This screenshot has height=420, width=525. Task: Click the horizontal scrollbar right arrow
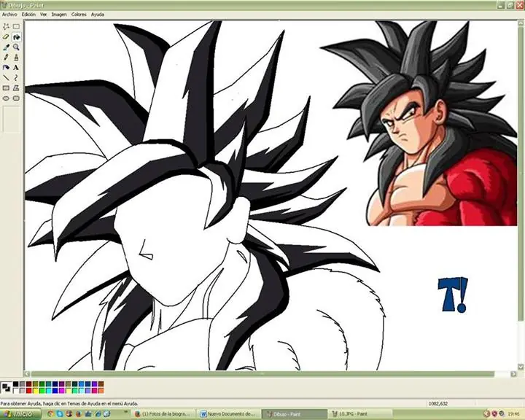coord(513,374)
